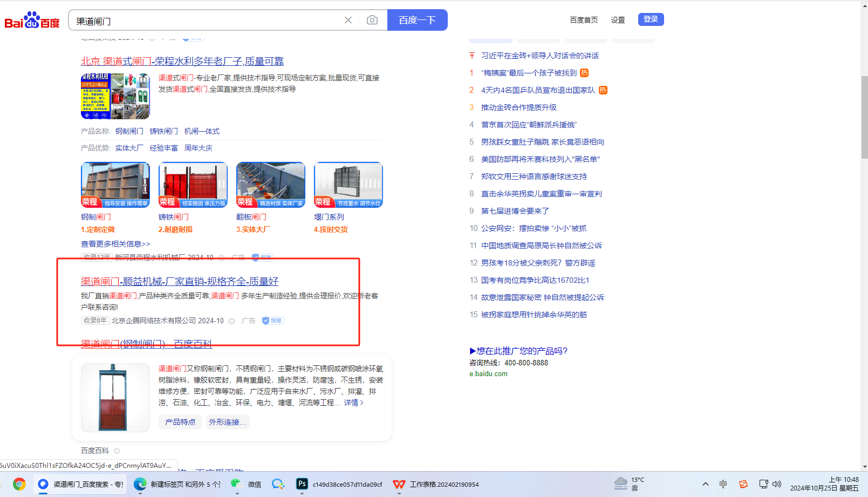The height and width of the screenshot is (497, 868).
Task: Open the 经验丰富 product advantage link
Action: click(164, 148)
